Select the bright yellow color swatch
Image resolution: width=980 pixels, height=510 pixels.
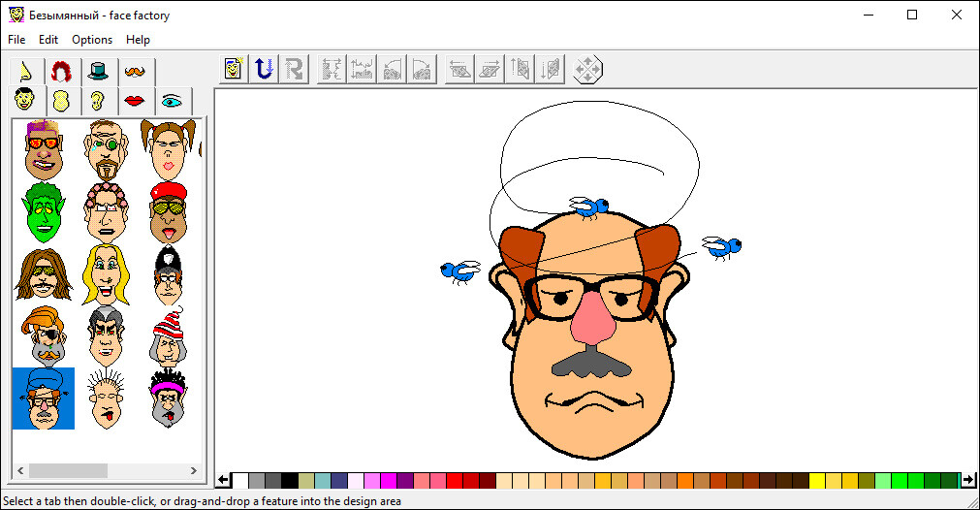pos(817,481)
